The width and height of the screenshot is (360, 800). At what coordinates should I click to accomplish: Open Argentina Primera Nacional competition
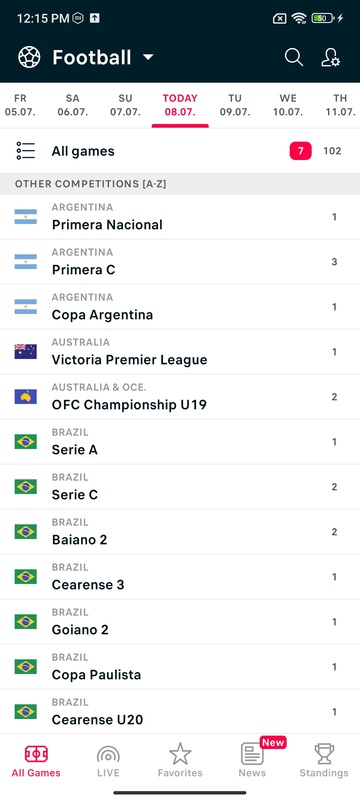pyautogui.click(x=180, y=217)
